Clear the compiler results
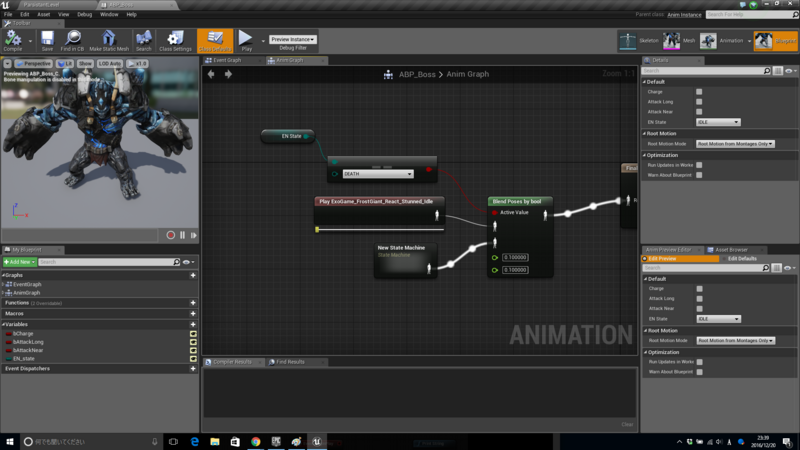Image resolution: width=800 pixels, height=450 pixels. 627,424
